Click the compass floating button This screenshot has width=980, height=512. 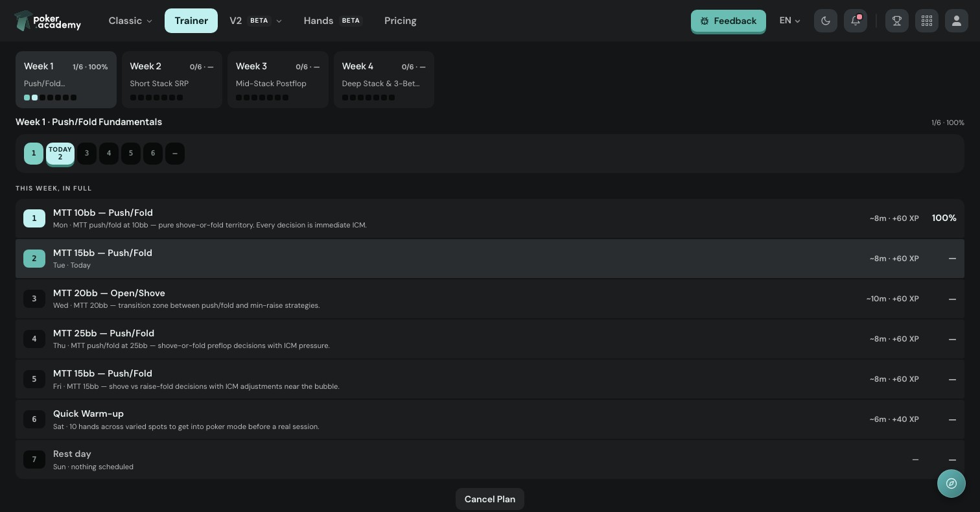coord(951,483)
